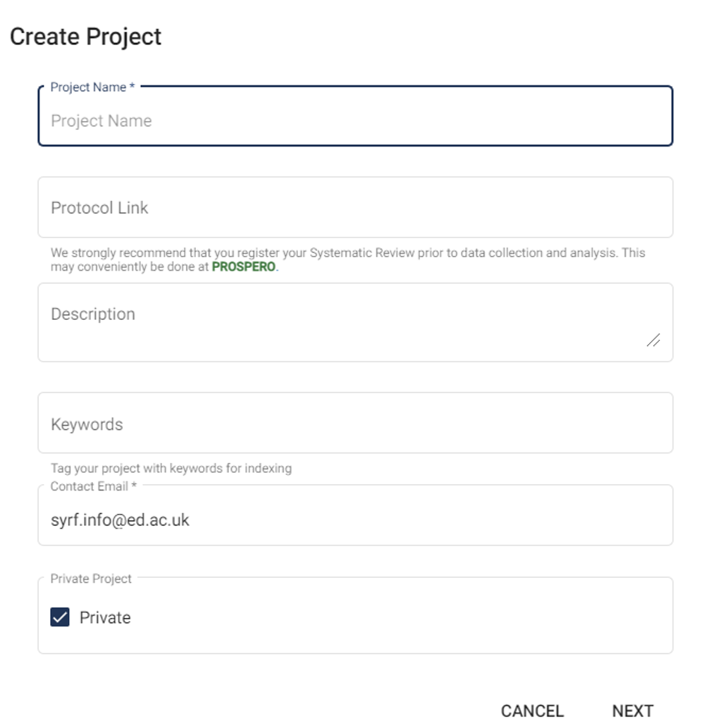Click the floating 'Project Name *' label
This screenshot has width=728, height=728.
pos(92,87)
